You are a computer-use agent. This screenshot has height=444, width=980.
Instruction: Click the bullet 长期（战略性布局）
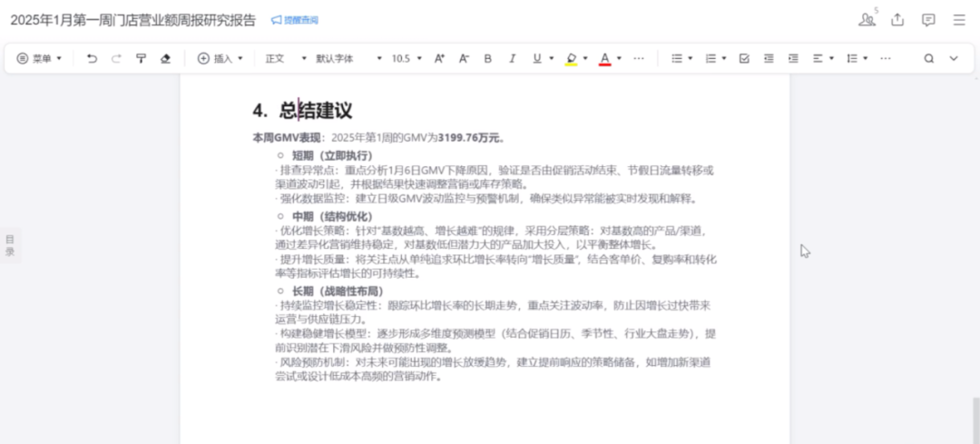coord(338,291)
